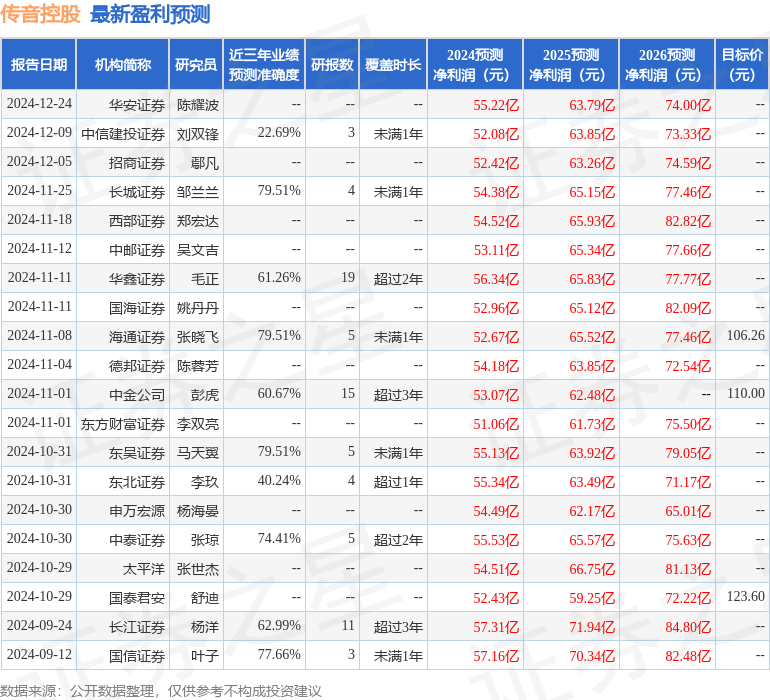Click the 东方财富证券 institution cell
The width and height of the screenshot is (770, 700).
[x=123, y=423]
